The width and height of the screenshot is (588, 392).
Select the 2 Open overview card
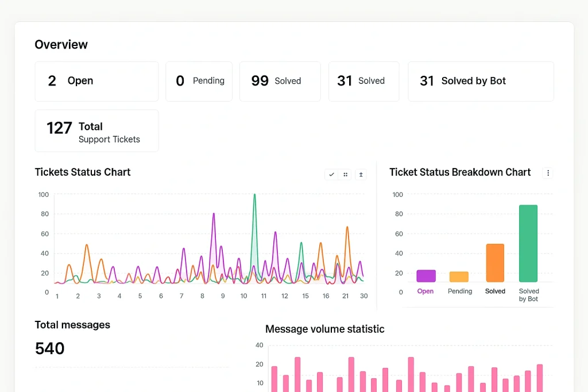[x=96, y=81]
